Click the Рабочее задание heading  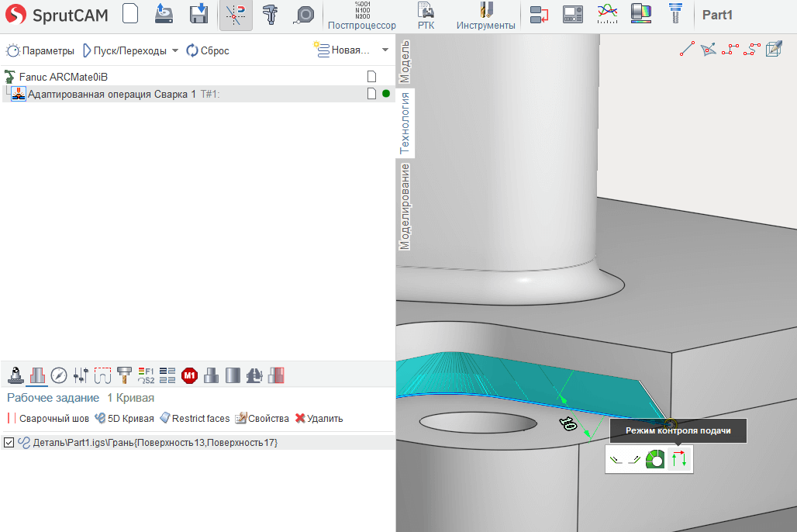[53, 398]
